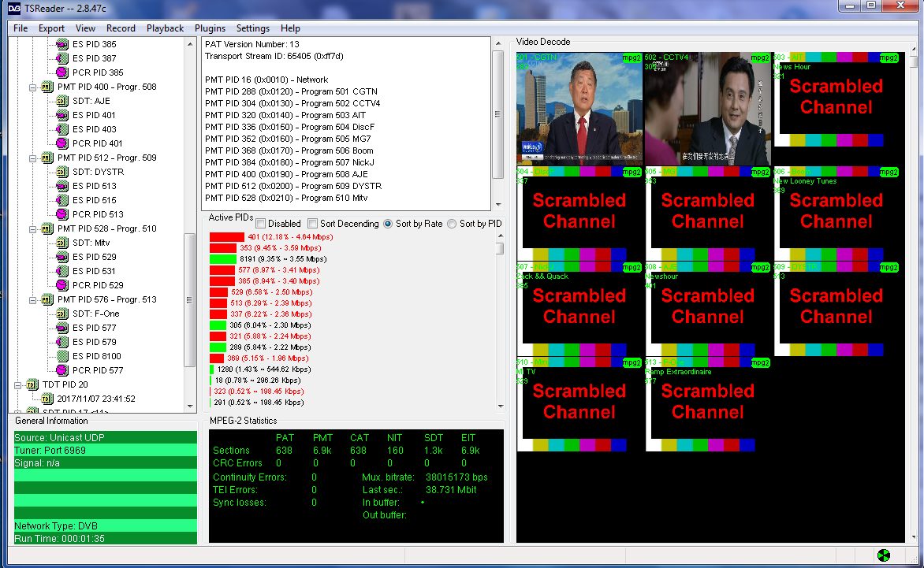
Task: Click the TDT PID 20 table icon
Action: pyautogui.click(x=32, y=384)
